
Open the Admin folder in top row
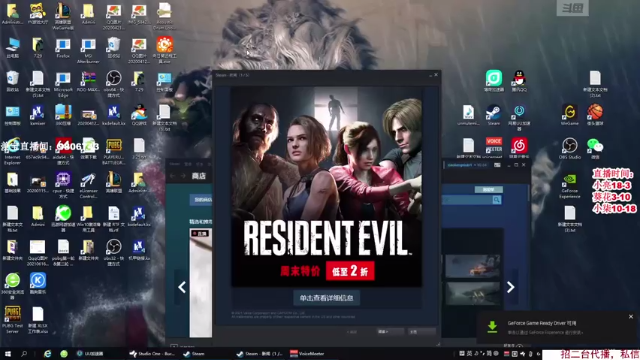click(x=88, y=14)
